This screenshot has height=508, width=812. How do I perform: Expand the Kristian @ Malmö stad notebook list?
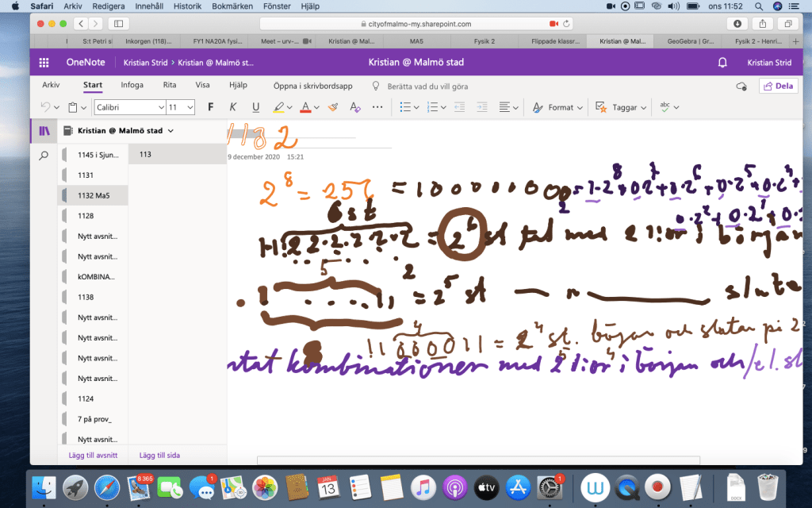pyautogui.click(x=170, y=131)
